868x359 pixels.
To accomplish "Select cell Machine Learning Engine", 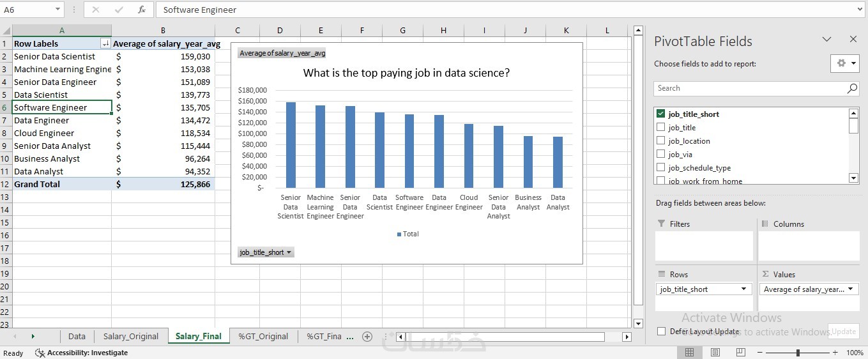I will (62, 69).
